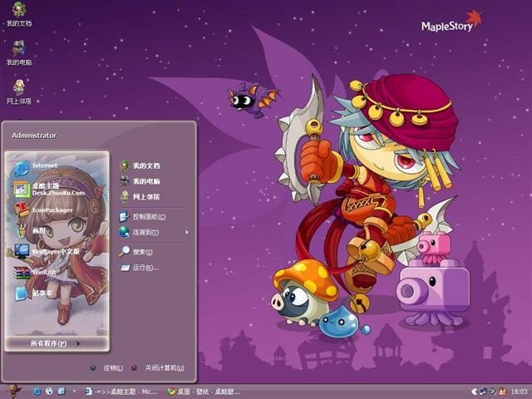Image resolution: width=532 pixels, height=399 pixels.
Task: Open 网上邻居 desktop icon
Action: click(x=19, y=91)
